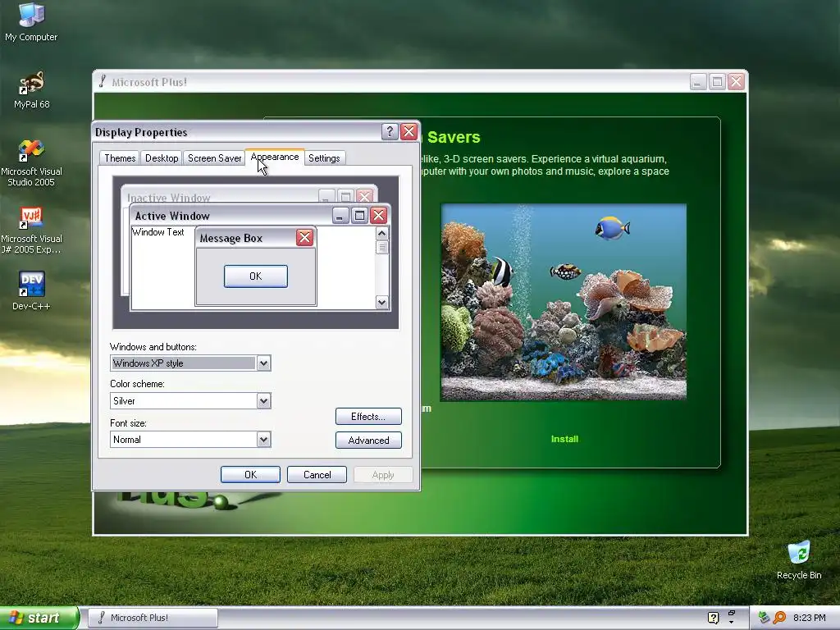840x630 pixels.
Task: Close the Display Properties dialog
Action: [409, 131]
